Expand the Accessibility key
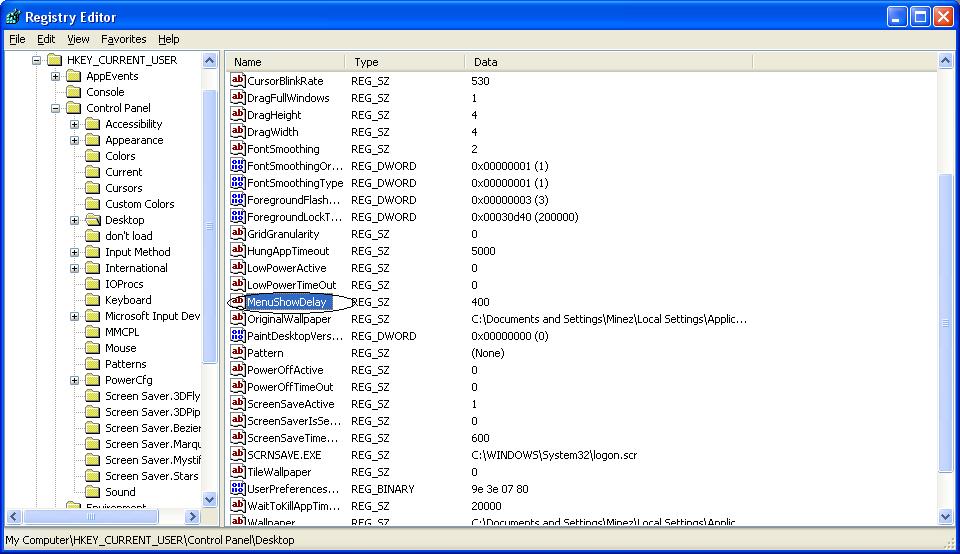This screenshot has width=960, height=554. pyautogui.click(x=74, y=124)
